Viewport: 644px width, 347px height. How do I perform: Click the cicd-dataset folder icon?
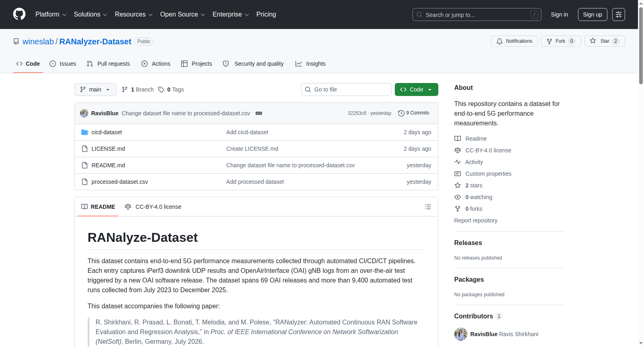(x=85, y=132)
